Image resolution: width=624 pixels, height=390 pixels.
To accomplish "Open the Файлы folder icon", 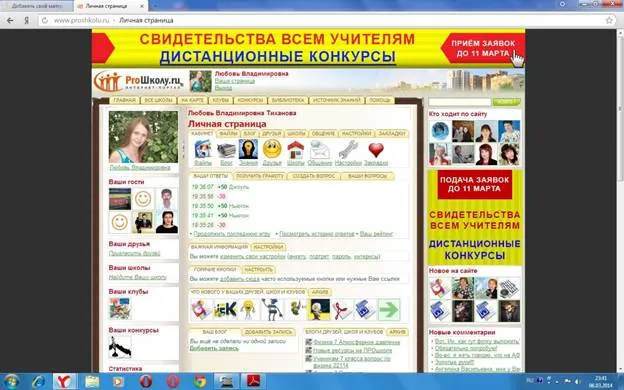I will [x=203, y=150].
